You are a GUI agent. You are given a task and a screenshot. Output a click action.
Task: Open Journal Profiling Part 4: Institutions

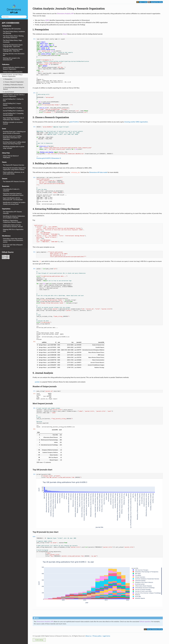coord(13,111)
